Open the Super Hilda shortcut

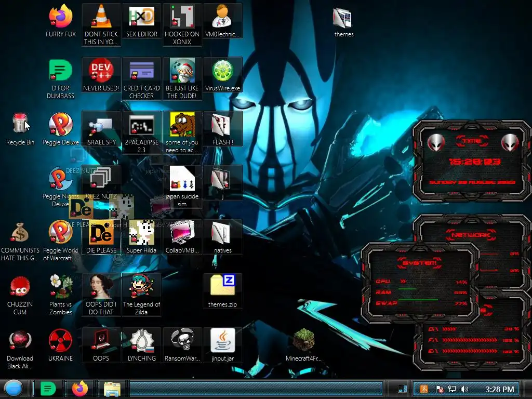click(141, 233)
